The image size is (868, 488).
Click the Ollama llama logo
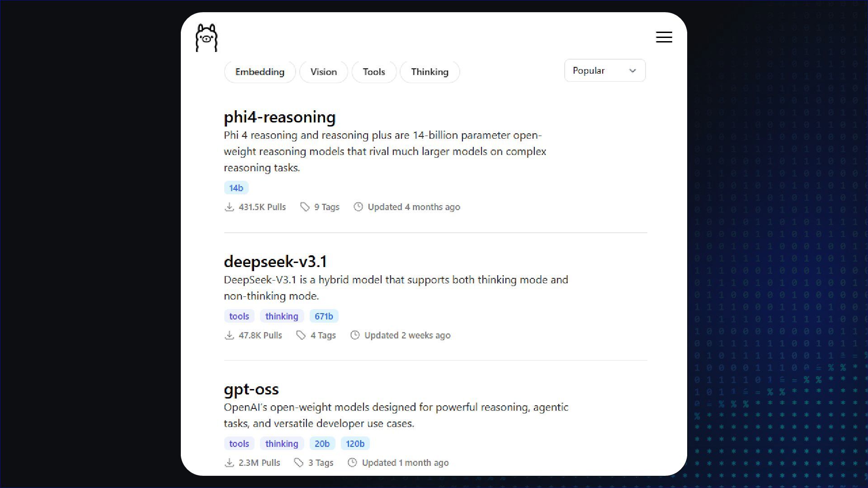[x=207, y=38]
